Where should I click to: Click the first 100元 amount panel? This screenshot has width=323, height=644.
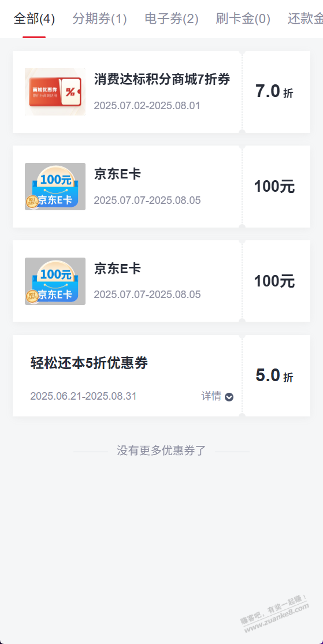tap(274, 187)
